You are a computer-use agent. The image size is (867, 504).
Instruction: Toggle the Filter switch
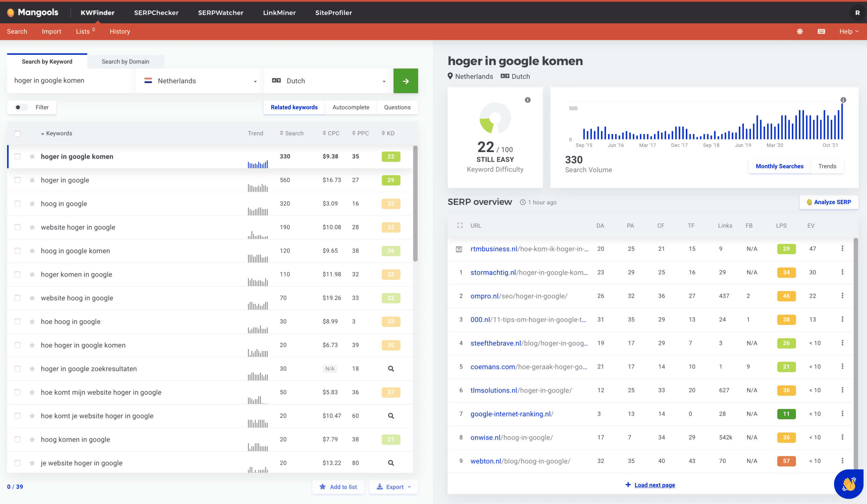pyautogui.click(x=21, y=107)
